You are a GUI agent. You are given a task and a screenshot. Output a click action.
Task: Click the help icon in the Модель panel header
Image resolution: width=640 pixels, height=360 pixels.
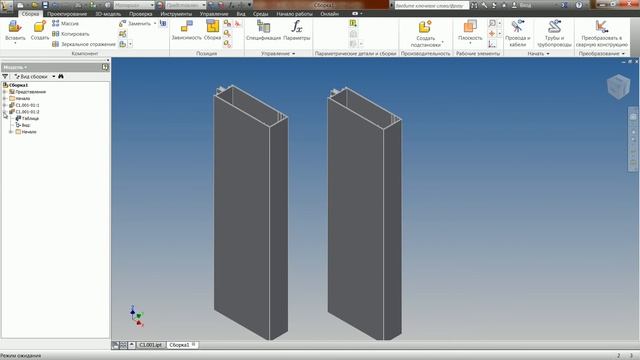pyautogui.click(x=105, y=67)
